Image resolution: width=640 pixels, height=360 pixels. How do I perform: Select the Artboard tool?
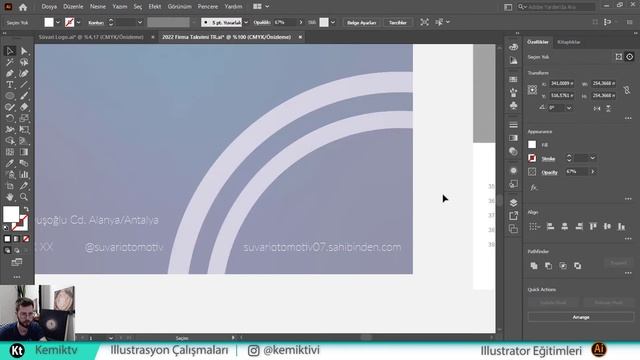coord(10,186)
